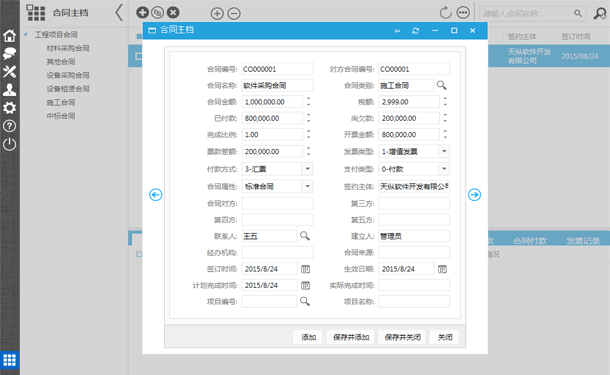Go to next record with right arrow
The image size is (610, 375).
[x=474, y=195]
